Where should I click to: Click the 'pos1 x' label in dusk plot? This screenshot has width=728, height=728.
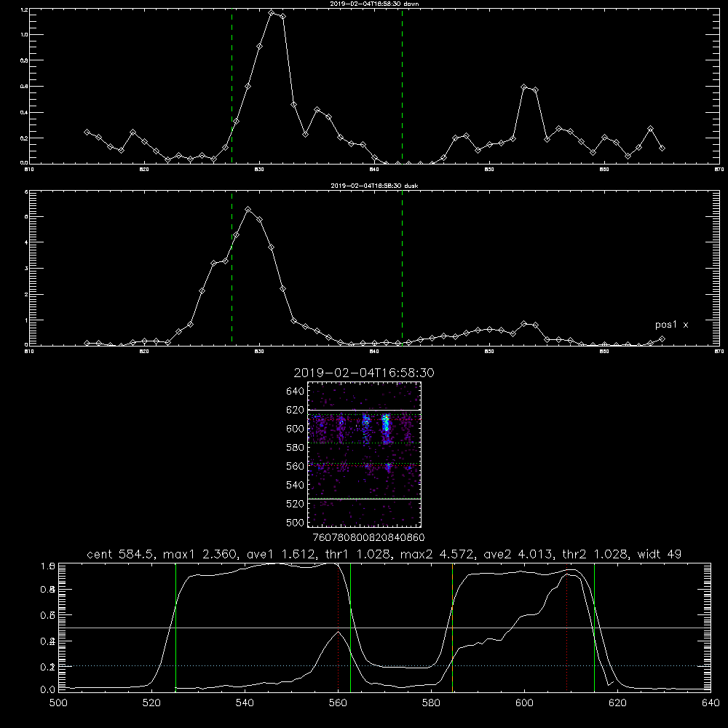(x=671, y=325)
